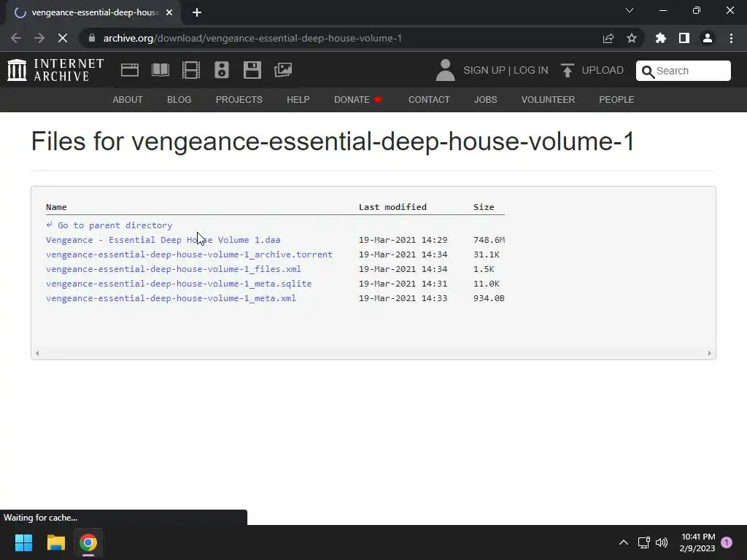Open the Web archive icon

[130, 70]
